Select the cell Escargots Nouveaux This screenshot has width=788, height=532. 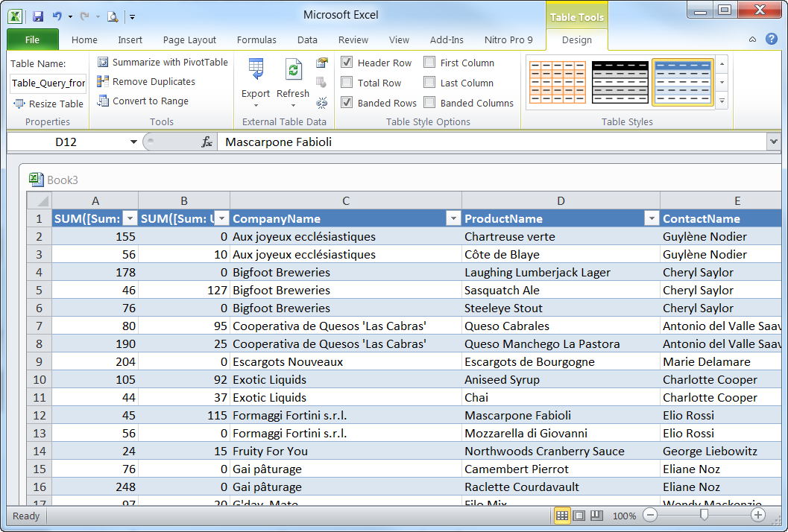(x=346, y=361)
